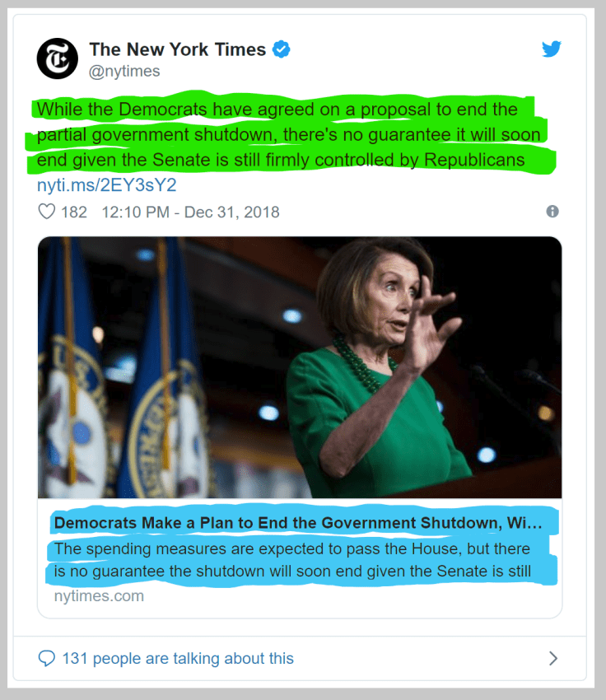Click the speech bubble conversation icon
The image size is (606, 700).
[x=47, y=658]
